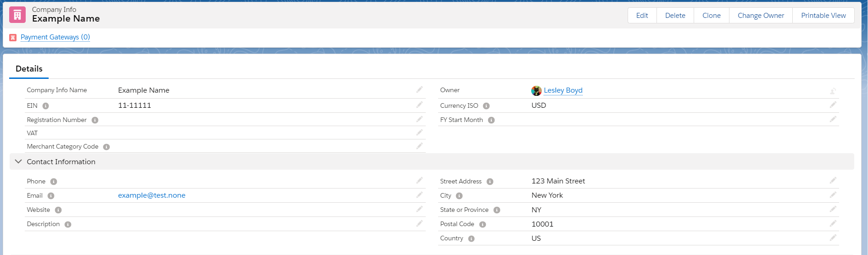Show help info for State or Province
868x255 pixels.
[497, 210]
